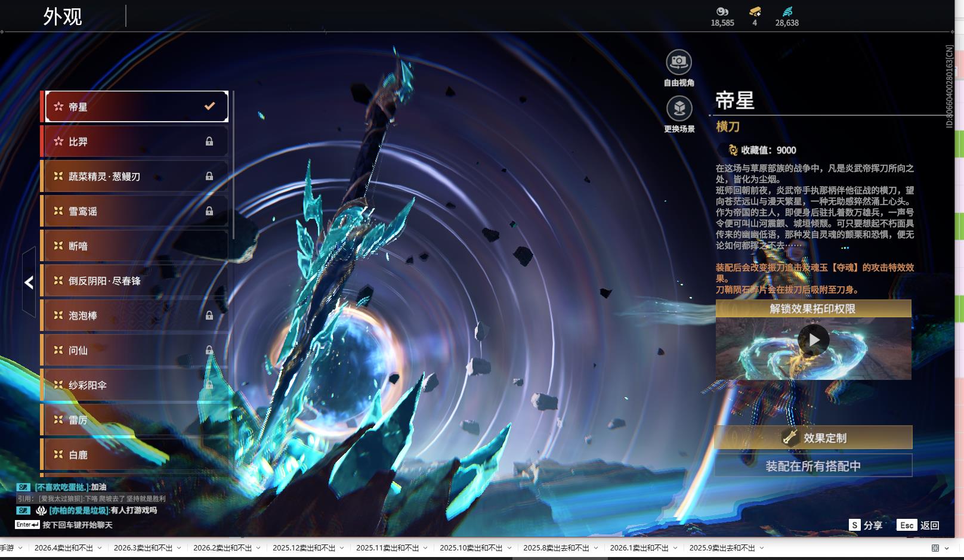Select the 断喑 skin entry
This screenshot has height=560, width=964.
134,246
